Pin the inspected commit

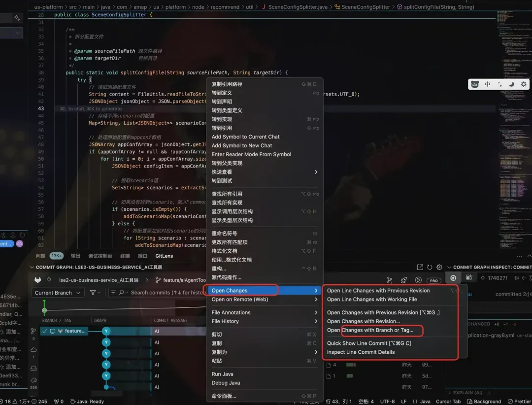tap(517, 278)
